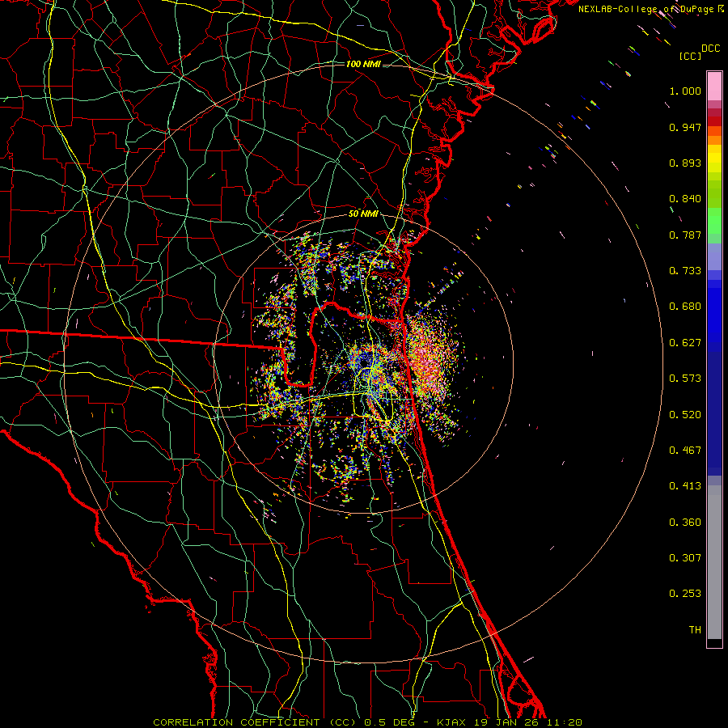Image resolution: width=728 pixels, height=728 pixels.
Task: Select the 0.520 scale value
Action: (685, 415)
